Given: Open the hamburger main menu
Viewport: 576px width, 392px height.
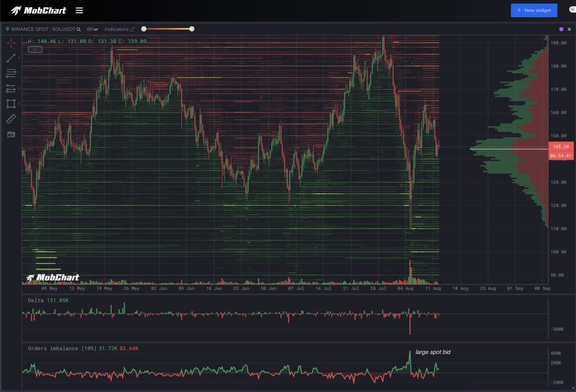Looking at the screenshot, I should [x=79, y=11].
